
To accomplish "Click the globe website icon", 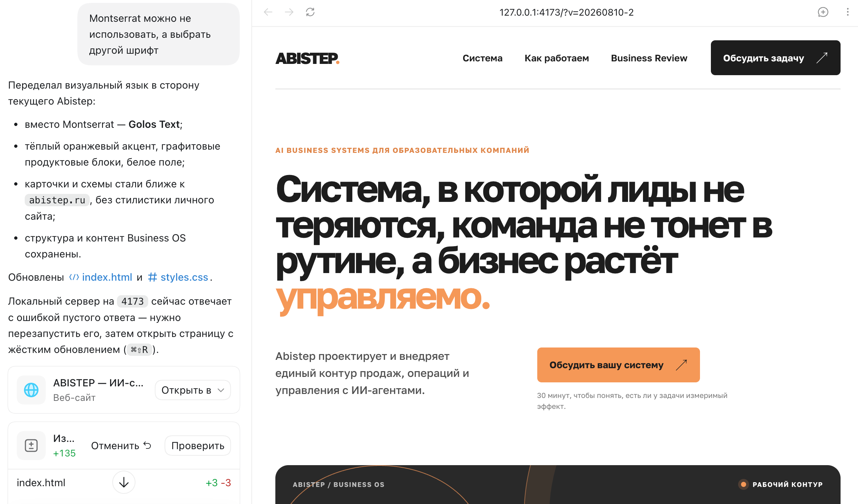I will [x=31, y=390].
